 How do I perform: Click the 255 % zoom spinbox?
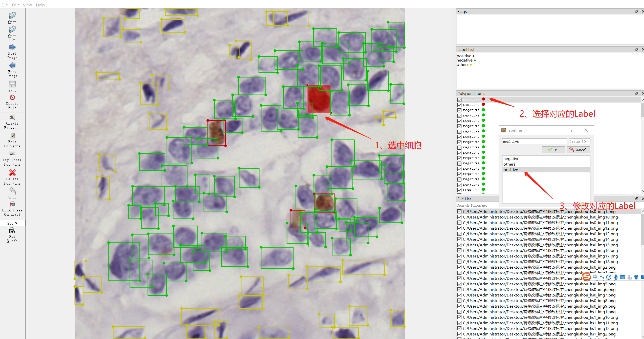(12, 223)
